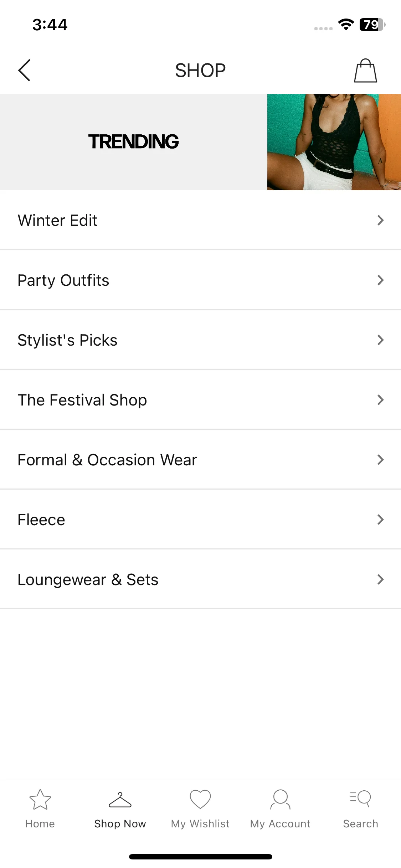
Task: Open My Account profile icon
Action: 280,799
